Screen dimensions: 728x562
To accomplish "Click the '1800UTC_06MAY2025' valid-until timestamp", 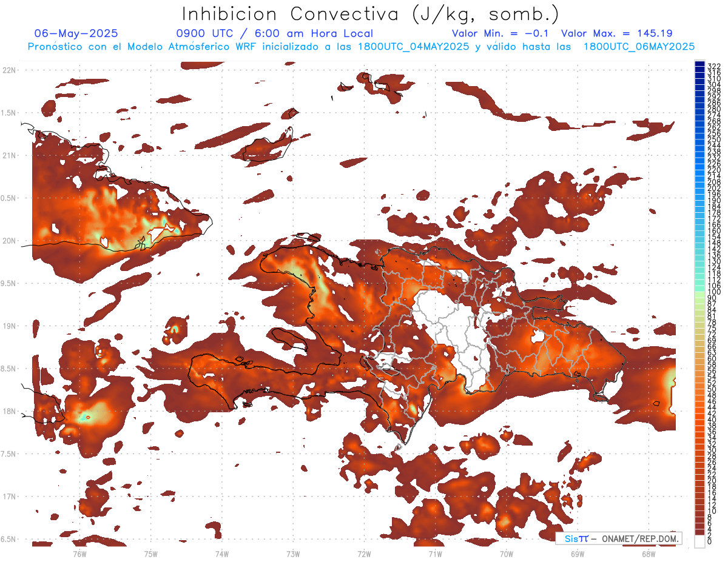I will 639,47.
